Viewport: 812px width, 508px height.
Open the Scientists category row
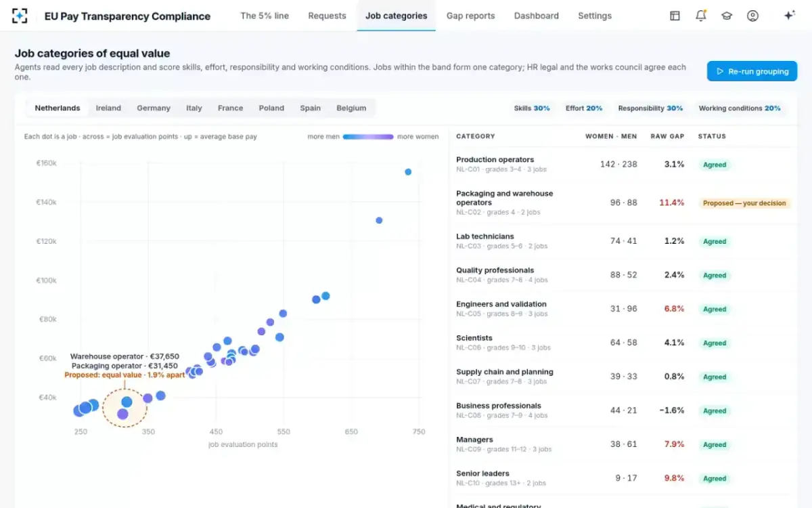[623, 343]
